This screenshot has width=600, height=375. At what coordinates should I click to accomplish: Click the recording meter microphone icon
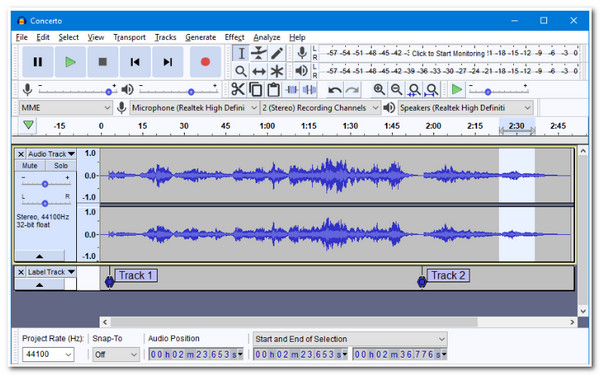[302, 53]
